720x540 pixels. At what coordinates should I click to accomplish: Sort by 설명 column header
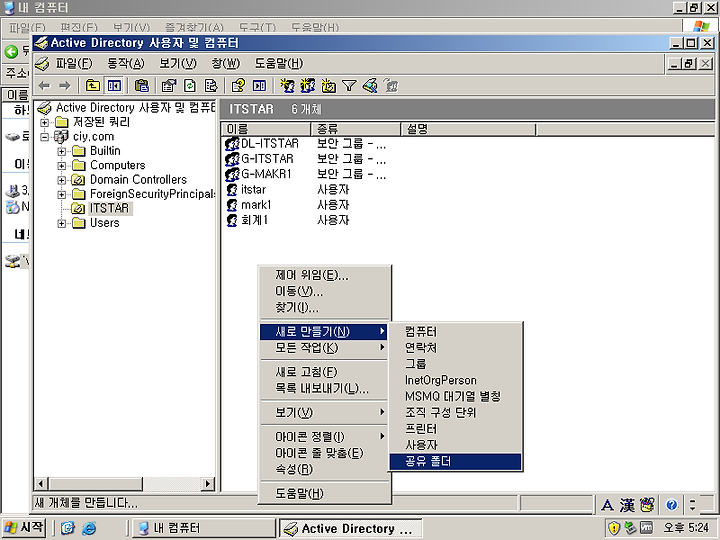[468, 129]
